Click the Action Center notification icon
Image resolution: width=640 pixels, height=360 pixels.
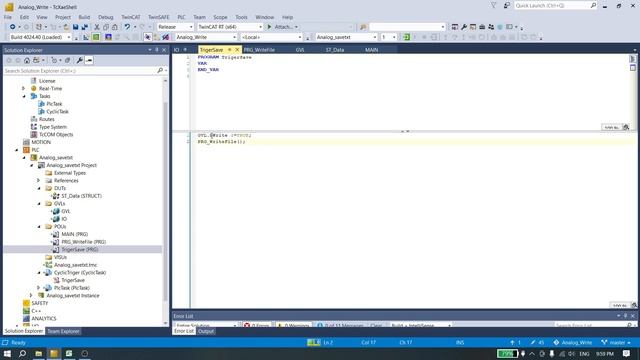pos(627,353)
